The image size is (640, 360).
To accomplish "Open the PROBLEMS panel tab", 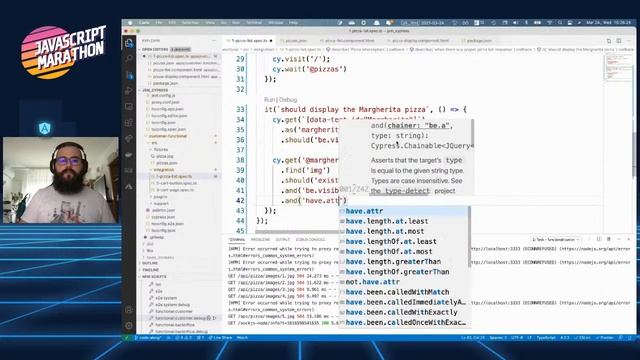I will (x=260, y=240).
